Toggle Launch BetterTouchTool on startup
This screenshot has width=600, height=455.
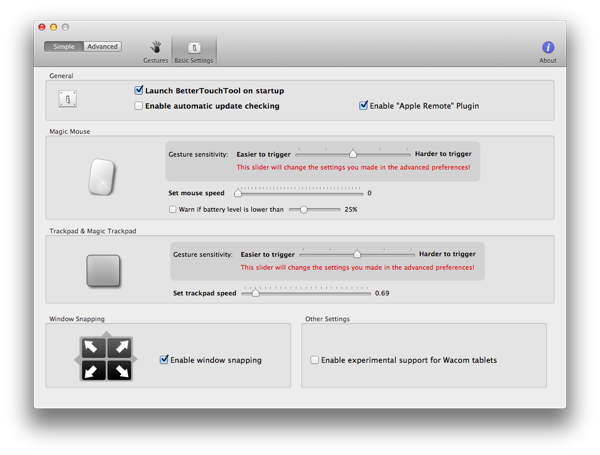pyautogui.click(x=139, y=90)
